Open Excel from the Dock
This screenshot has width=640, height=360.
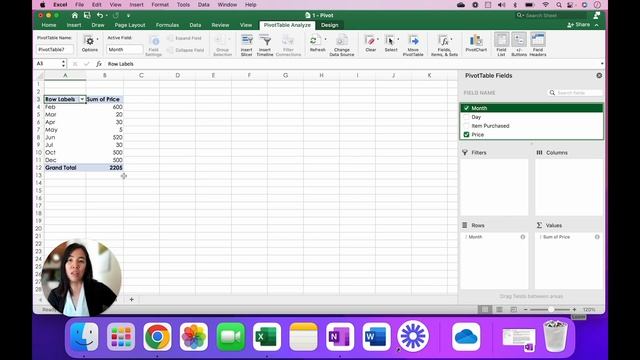point(267,337)
